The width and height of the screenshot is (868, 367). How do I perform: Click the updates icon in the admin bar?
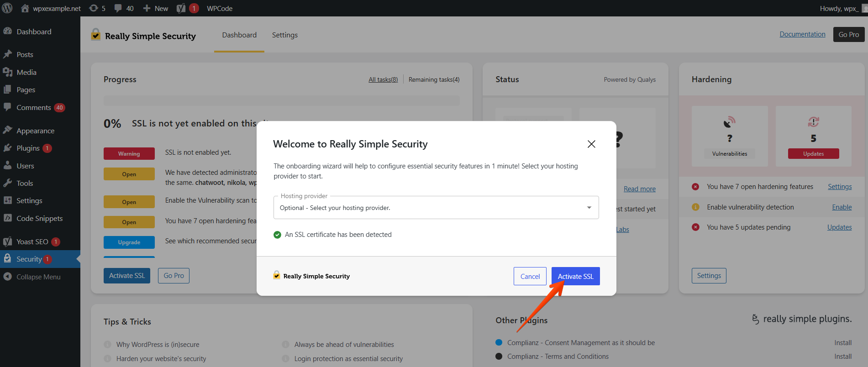click(x=94, y=8)
